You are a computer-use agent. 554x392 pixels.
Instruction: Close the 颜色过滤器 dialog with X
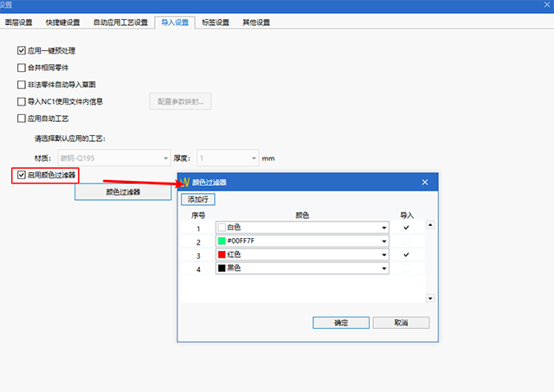pos(424,183)
